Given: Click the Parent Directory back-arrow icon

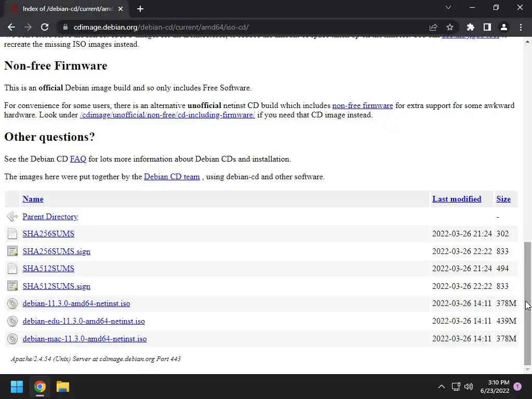Looking at the screenshot, I should point(12,217).
